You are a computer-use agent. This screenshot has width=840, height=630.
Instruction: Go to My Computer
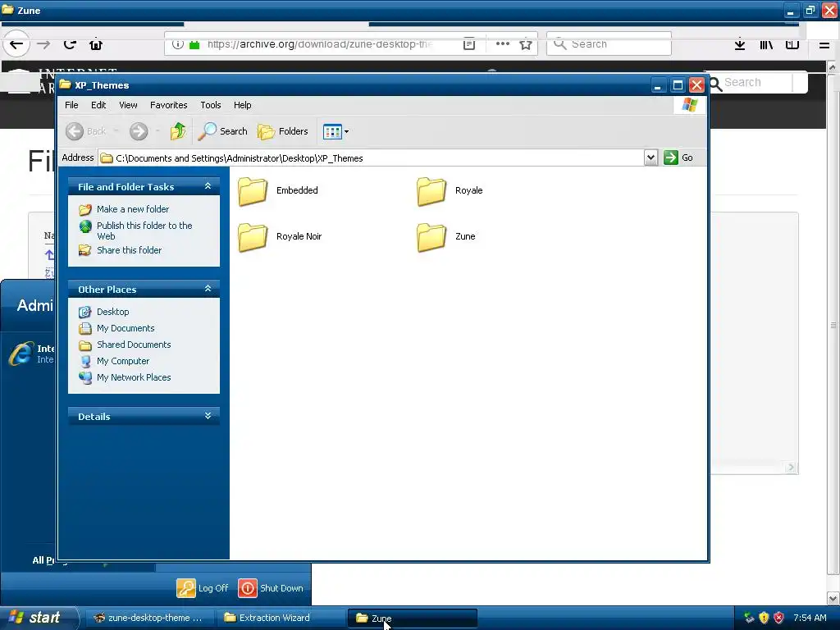pyautogui.click(x=123, y=361)
